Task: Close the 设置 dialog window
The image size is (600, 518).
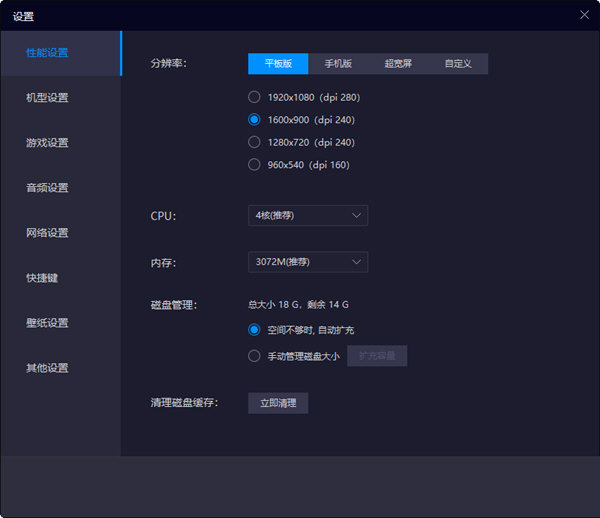Action: coord(584,15)
